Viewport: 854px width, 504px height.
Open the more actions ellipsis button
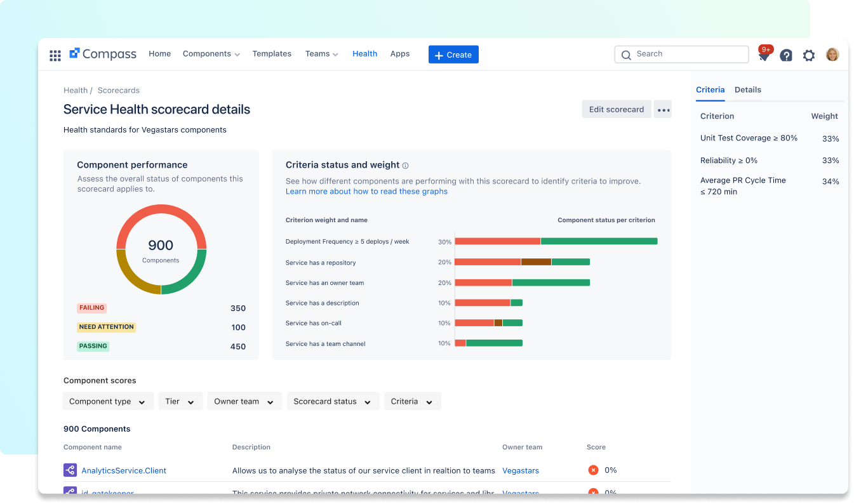point(663,110)
